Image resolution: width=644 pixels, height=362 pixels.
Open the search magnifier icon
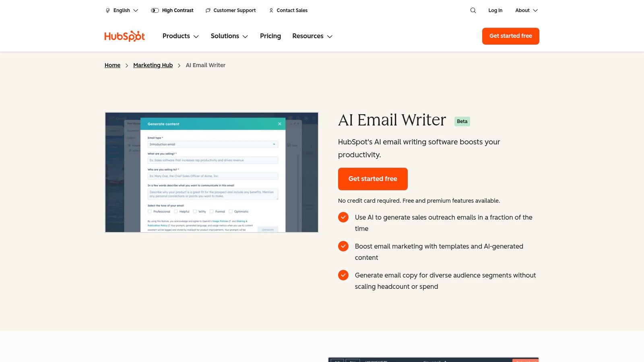pyautogui.click(x=473, y=10)
